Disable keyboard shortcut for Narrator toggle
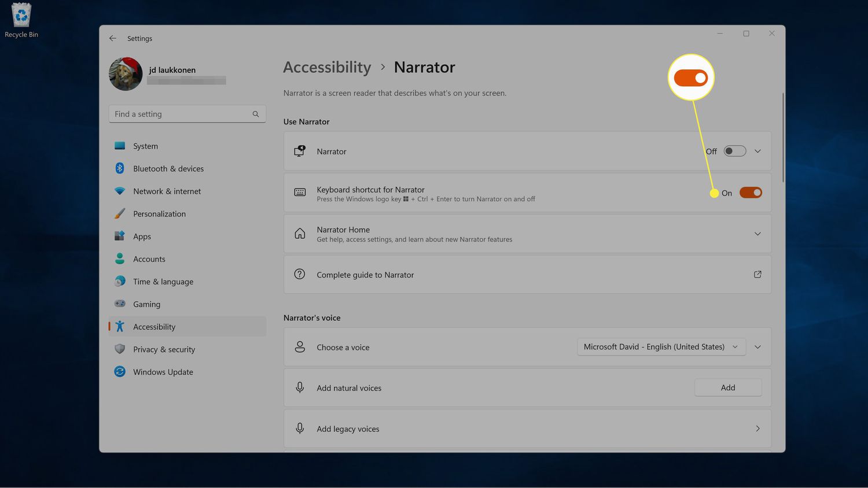This screenshot has width=868, height=488. tap(751, 193)
